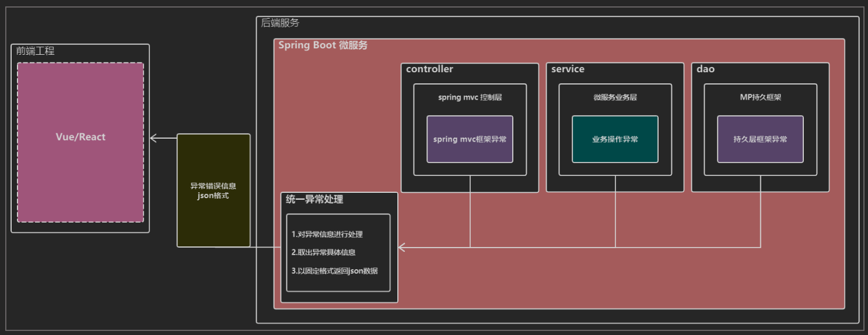Click the 异常错误信息 json格式 box

(213, 191)
